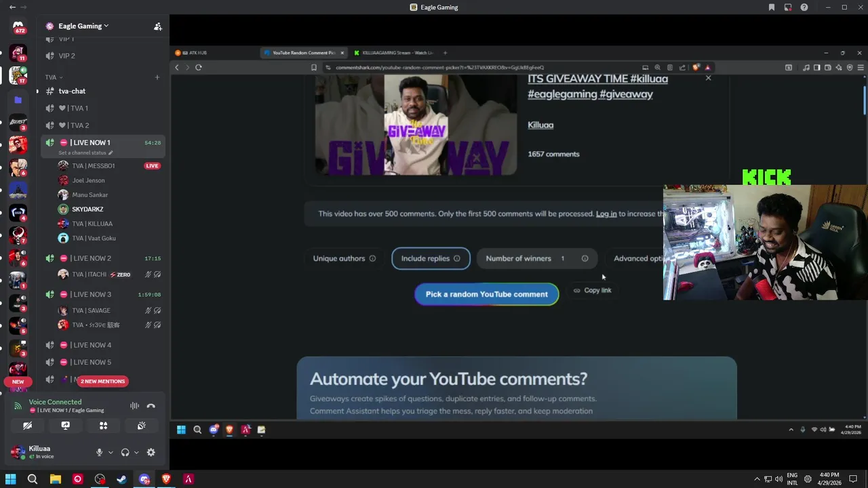Click the giveaway video thumbnail
The width and height of the screenshot is (868, 488).
(x=416, y=125)
